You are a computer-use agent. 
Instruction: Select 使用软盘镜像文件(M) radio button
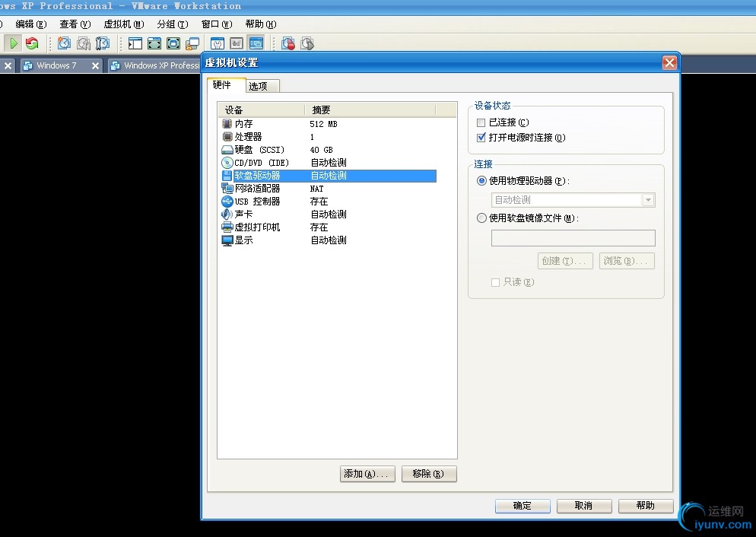point(481,218)
